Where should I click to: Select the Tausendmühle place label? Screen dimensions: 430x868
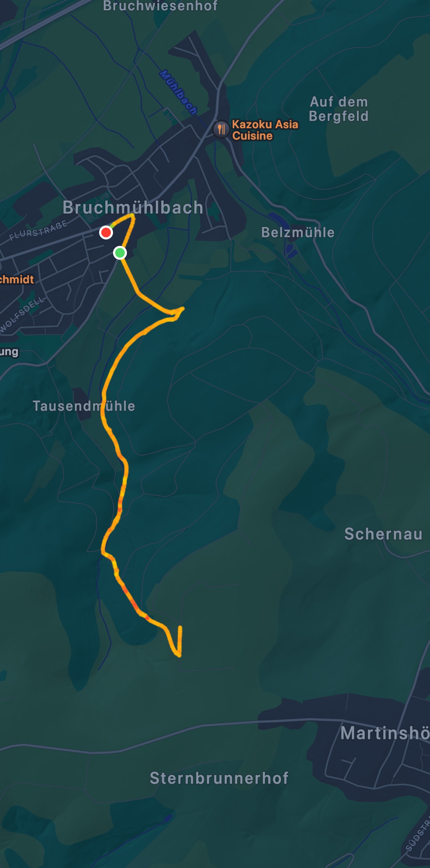pyautogui.click(x=84, y=406)
